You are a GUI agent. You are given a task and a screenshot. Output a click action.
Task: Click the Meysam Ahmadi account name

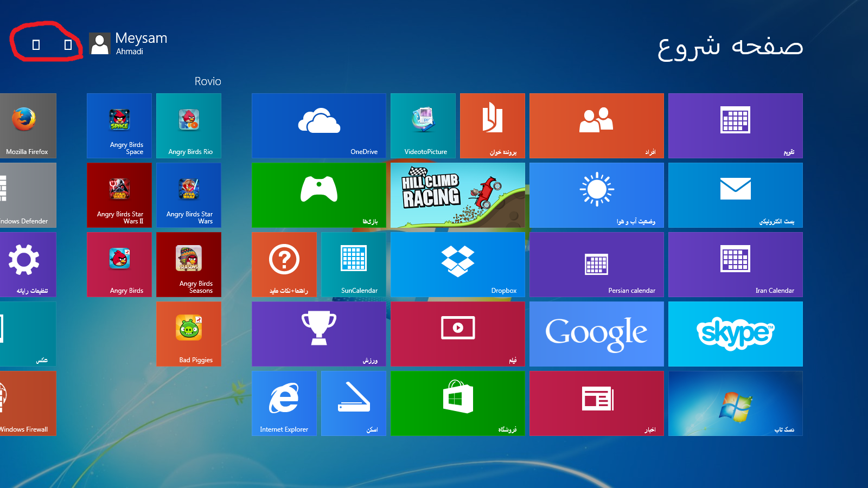[141, 43]
